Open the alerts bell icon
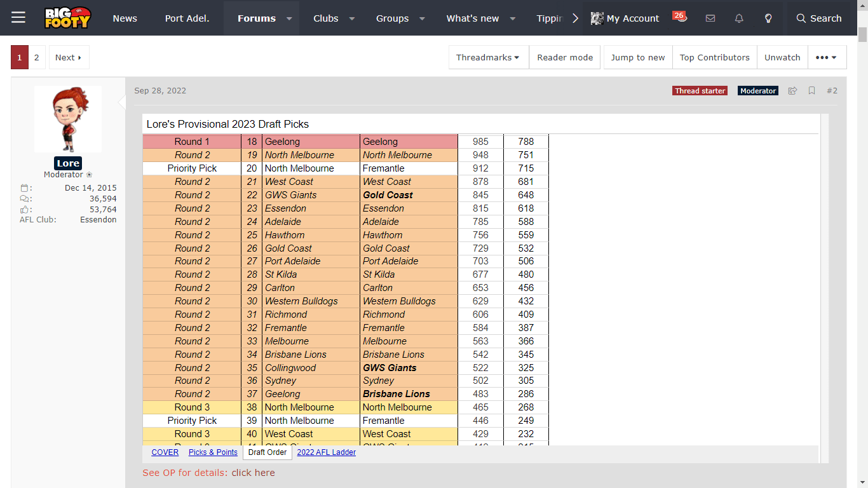 tap(739, 18)
